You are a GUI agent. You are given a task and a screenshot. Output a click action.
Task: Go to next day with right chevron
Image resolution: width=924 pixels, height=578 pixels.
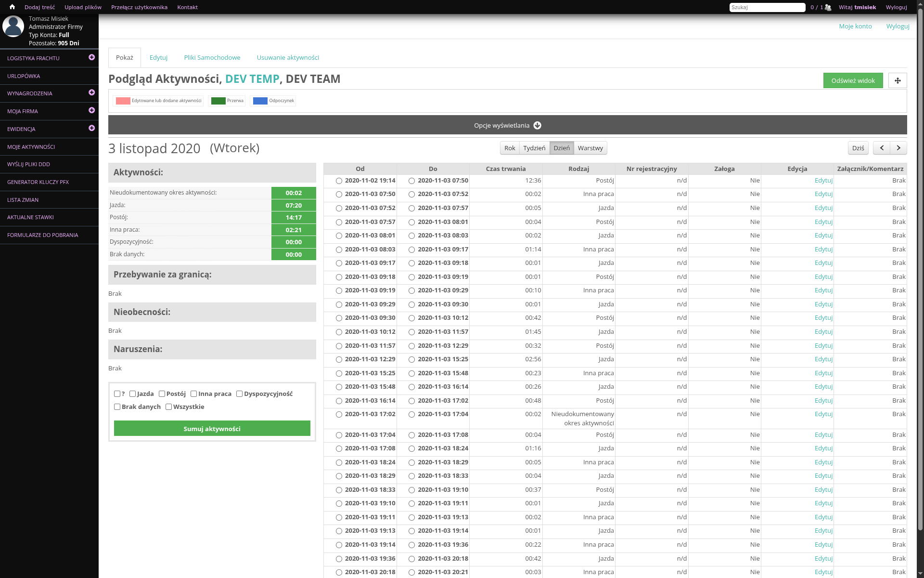pos(898,148)
